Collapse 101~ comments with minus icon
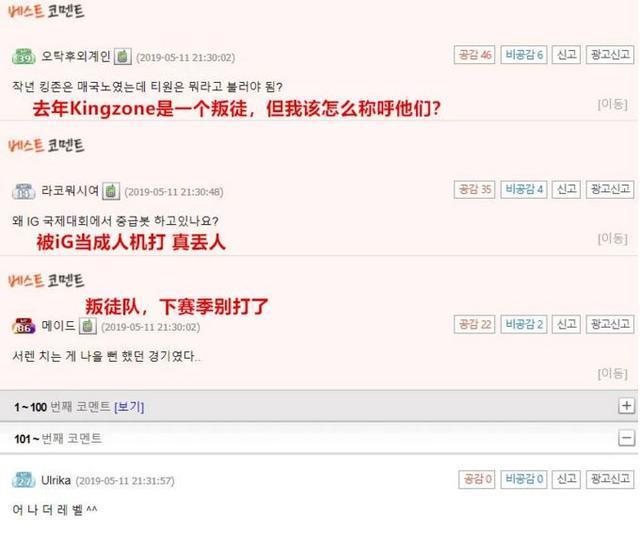Image resolution: width=640 pixels, height=535 pixels. point(627,439)
